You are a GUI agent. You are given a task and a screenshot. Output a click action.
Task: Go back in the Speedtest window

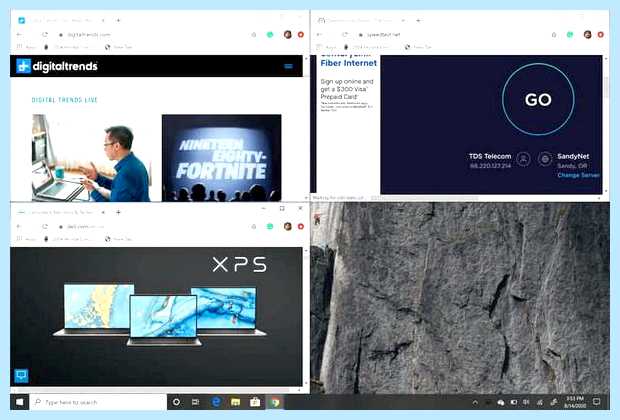point(319,35)
